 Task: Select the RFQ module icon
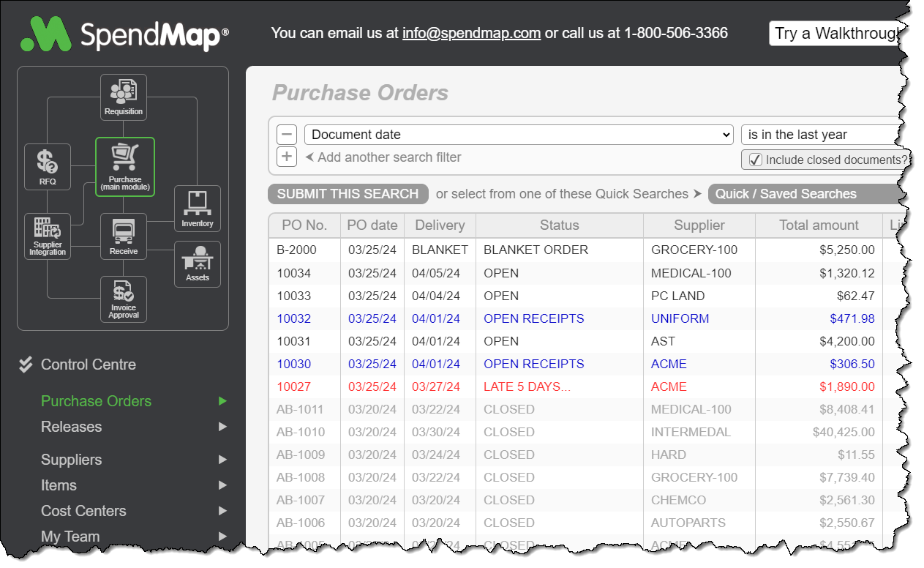(x=47, y=166)
